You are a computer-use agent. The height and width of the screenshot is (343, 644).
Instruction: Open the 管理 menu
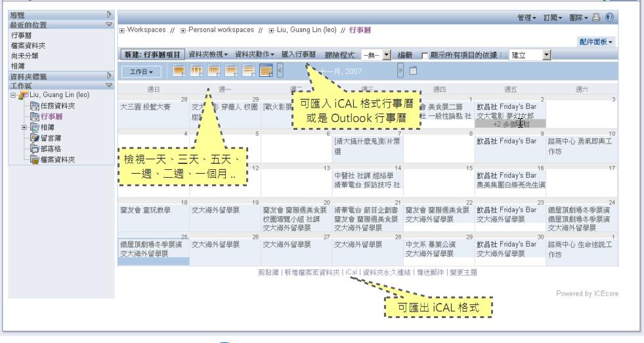[526, 18]
